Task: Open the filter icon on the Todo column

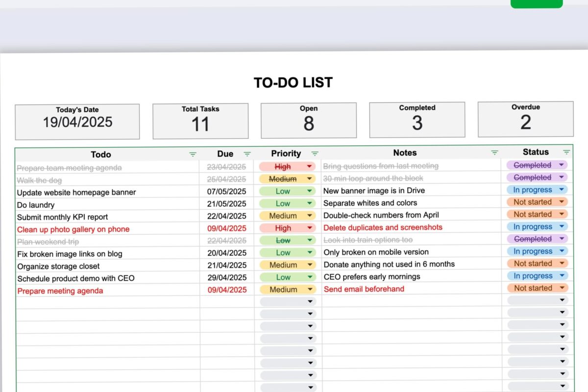Action: tap(192, 154)
